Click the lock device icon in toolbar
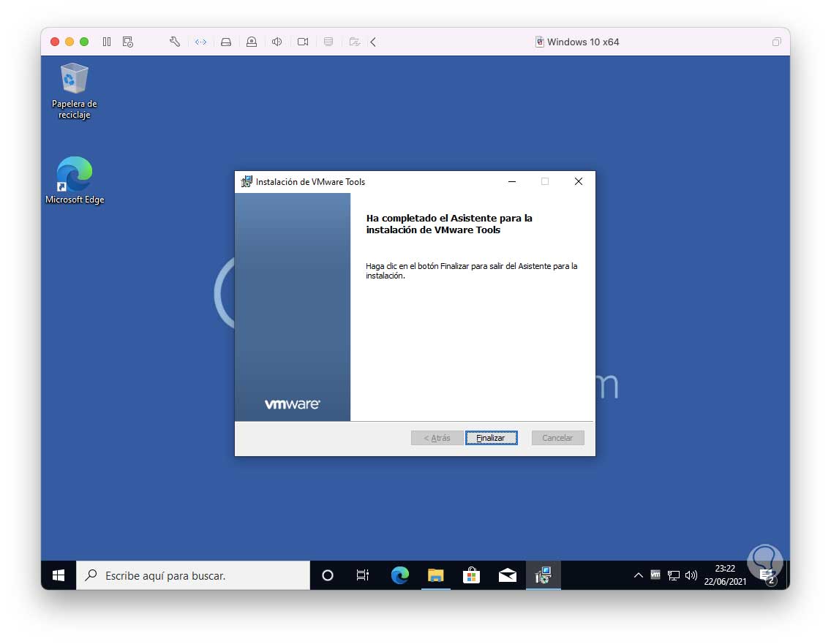831x644 pixels. (251, 42)
